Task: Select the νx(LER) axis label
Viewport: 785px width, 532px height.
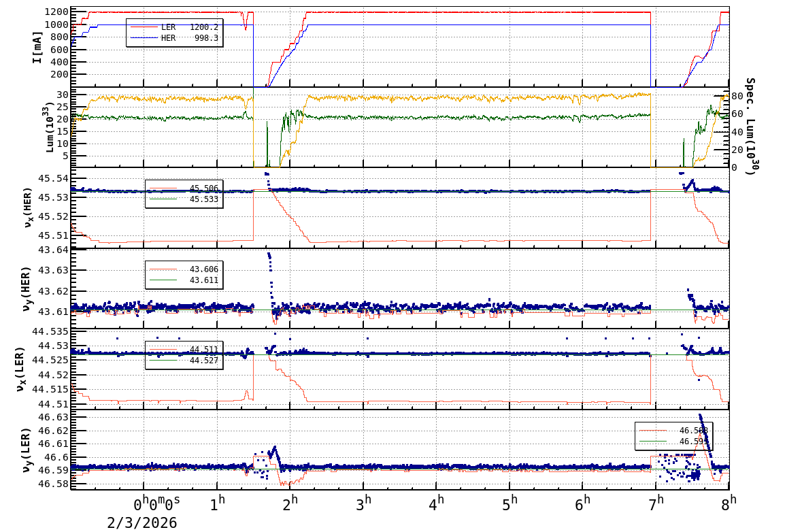Action: (20, 369)
